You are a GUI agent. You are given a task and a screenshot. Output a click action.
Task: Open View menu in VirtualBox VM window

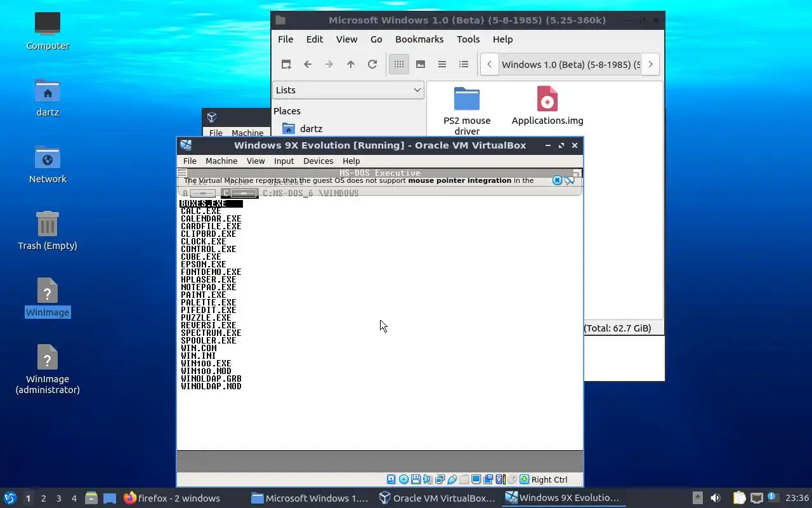[x=256, y=161]
